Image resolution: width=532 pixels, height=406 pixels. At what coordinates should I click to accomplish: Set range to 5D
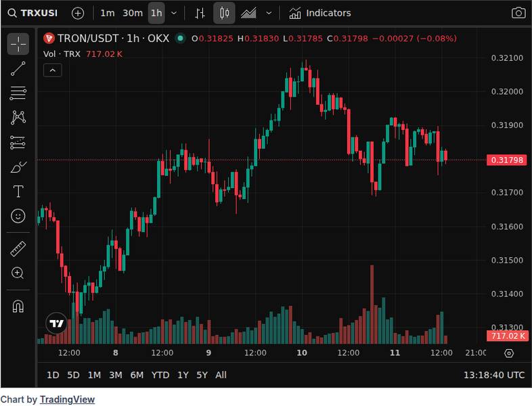pyautogui.click(x=73, y=375)
